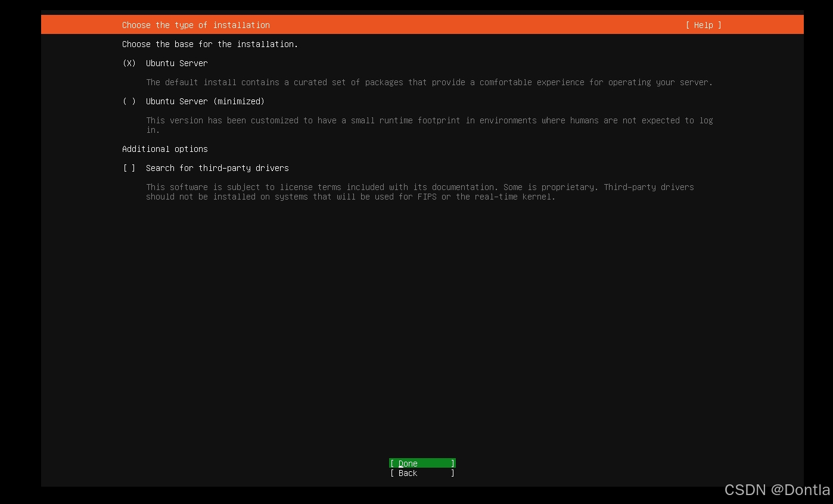Choose Ubuntu Server (minimized) radio option
This screenshot has height=504, width=833.
[x=194, y=101]
